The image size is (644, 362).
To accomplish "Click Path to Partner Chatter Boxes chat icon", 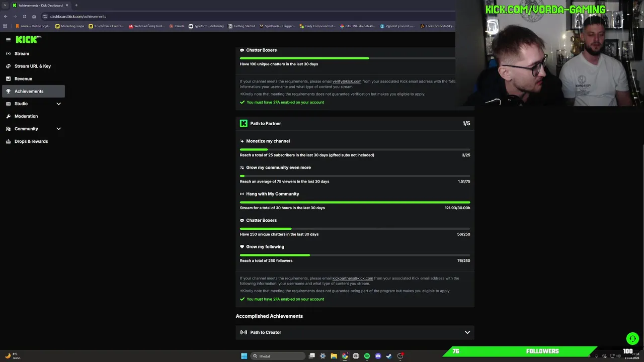I will pos(242,220).
